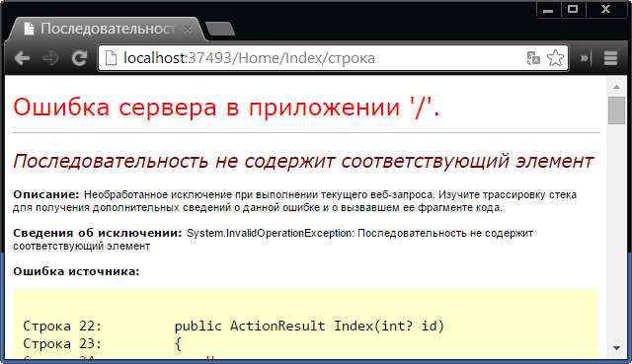Viewport: 632px width, 364px height.
Task: Click the heading 'Ошибка сервера в приложении'
Action: pos(226,108)
